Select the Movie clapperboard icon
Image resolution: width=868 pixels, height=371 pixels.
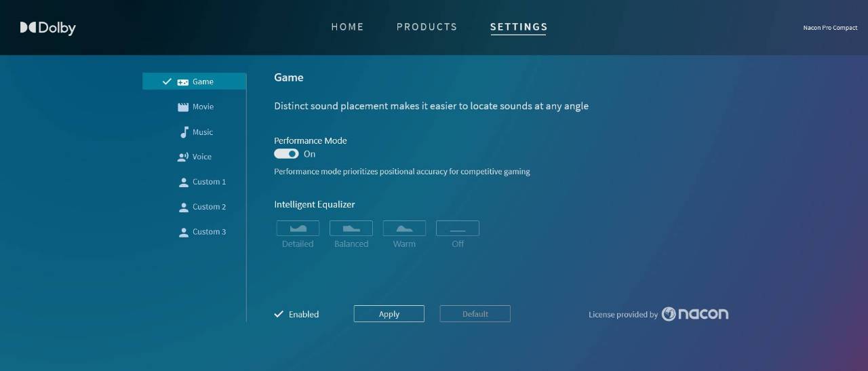183,107
